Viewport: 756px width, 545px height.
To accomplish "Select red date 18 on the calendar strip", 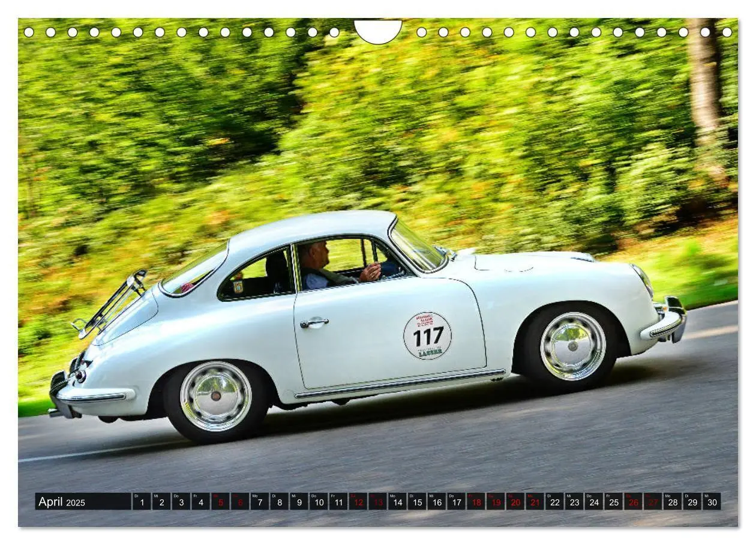I will 476,502.
